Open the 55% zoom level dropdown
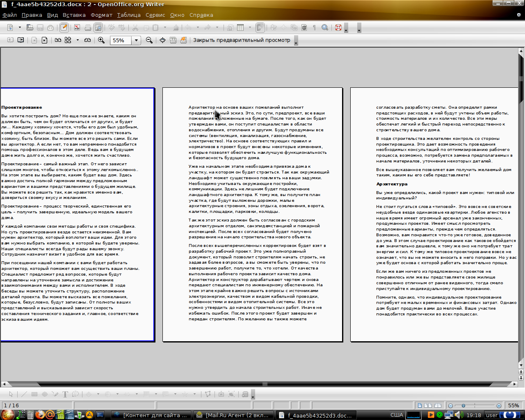Screen dimensions: 525x420 coord(136,40)
